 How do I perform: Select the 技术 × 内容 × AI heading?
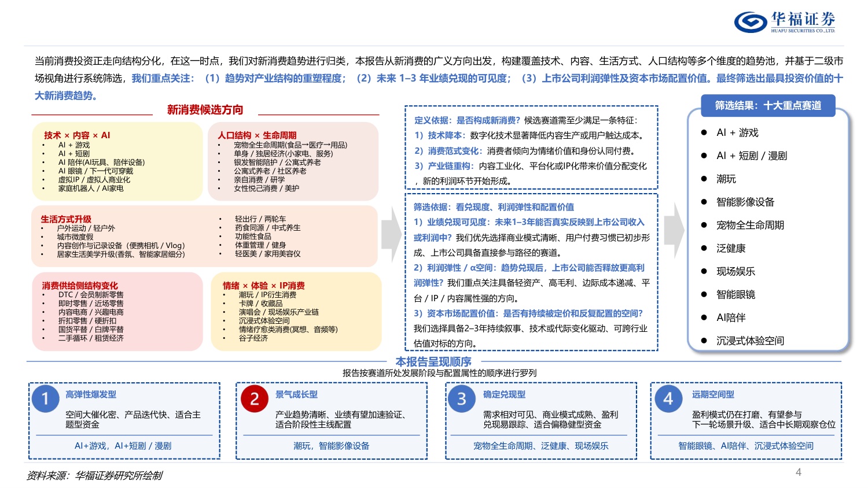(77, 135)
